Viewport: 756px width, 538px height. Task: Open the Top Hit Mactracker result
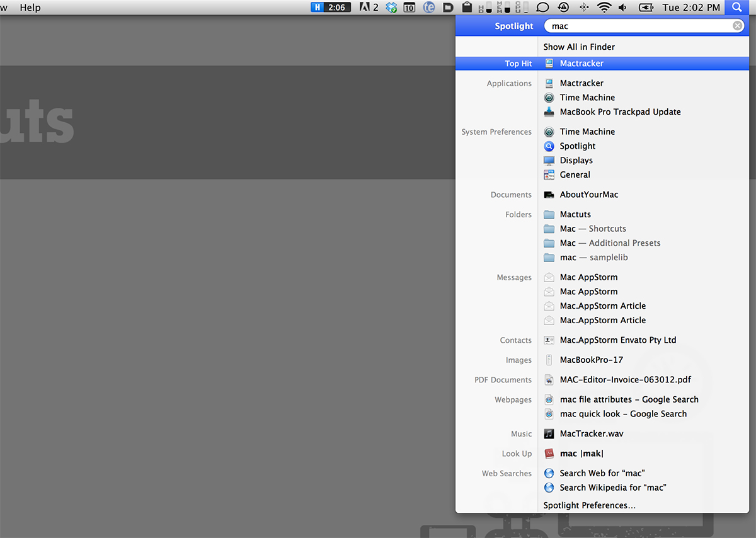(x=602, y=64)
